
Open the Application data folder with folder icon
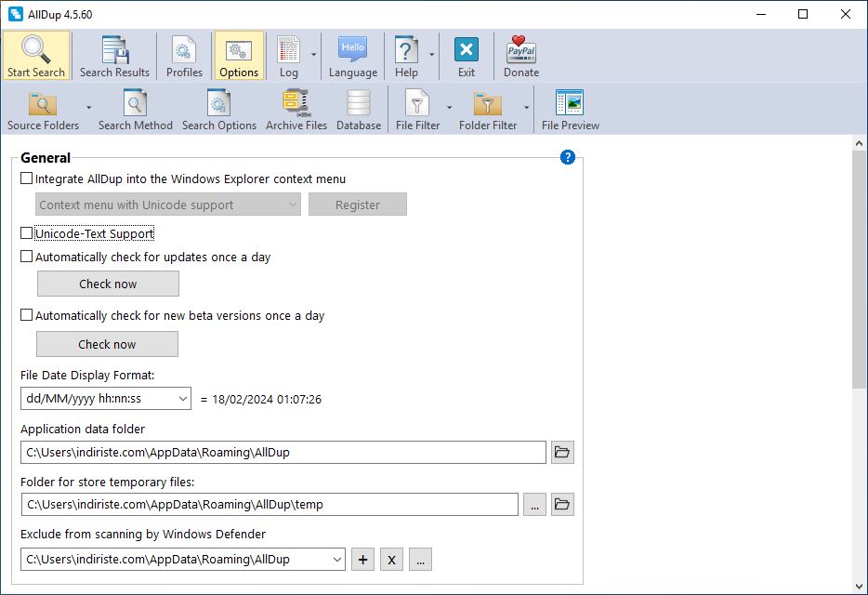pos(562,452)
